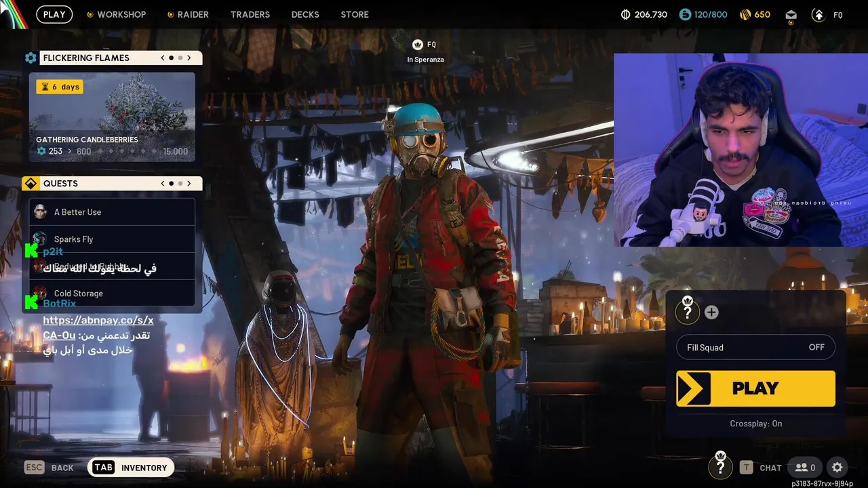Start matchmaking with yellow PLAY button
Image resolution: width=868 pixels, height=488 pixels.
click(755, 388)
